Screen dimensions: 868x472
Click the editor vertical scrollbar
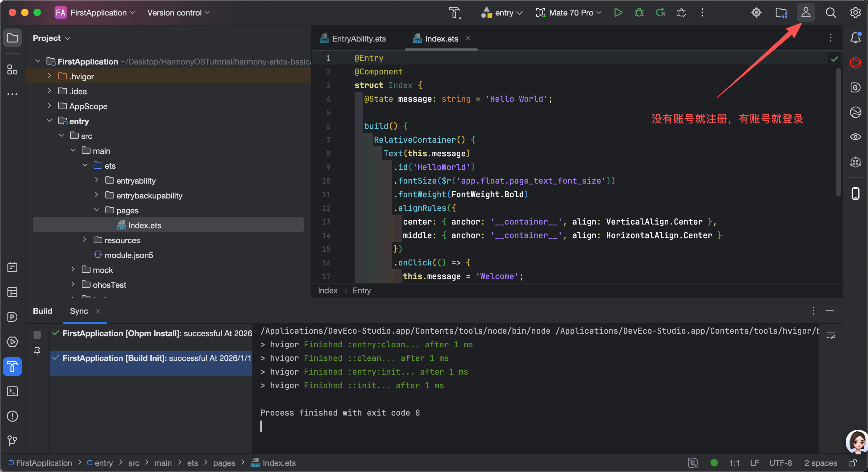click(838, 131)
